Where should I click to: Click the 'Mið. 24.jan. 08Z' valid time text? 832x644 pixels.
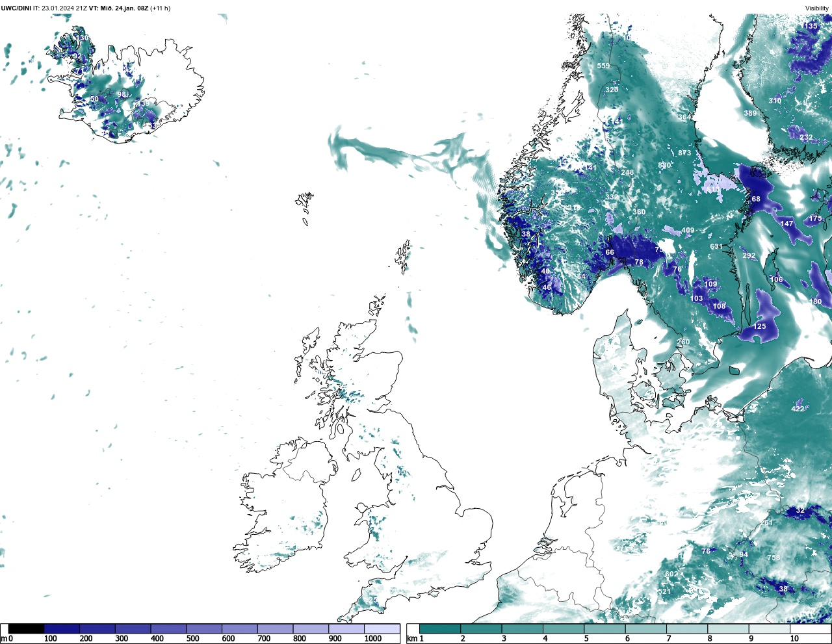(124, 8)
